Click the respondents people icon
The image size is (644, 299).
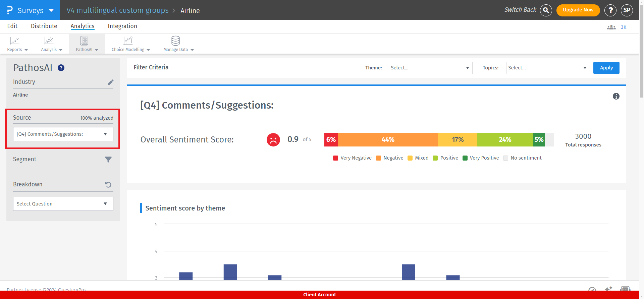[x=611, y=27]
